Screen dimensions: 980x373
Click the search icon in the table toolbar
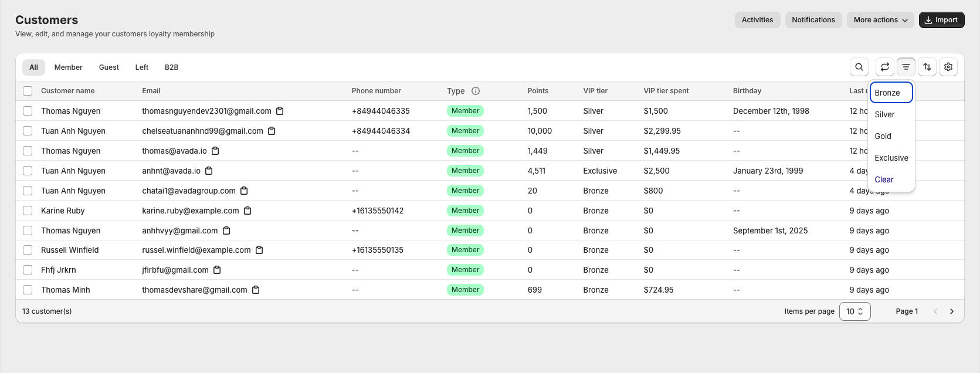pos(859,67)
